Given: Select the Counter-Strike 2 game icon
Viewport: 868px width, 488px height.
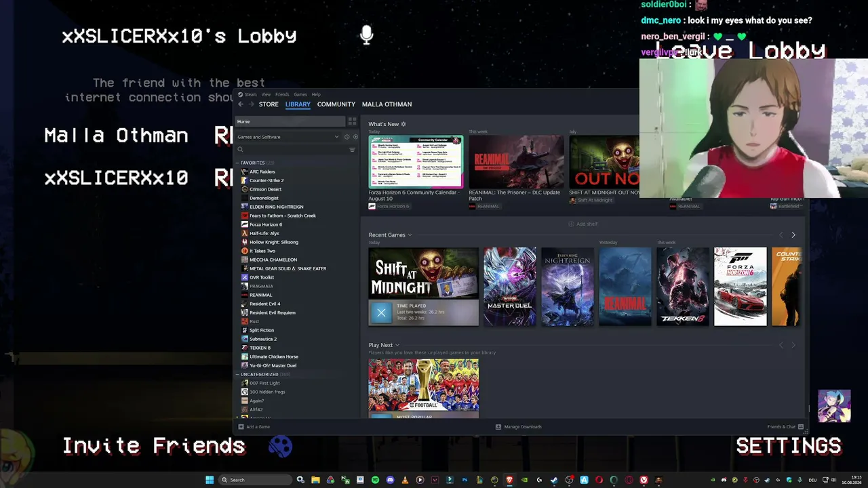Looking at the screenshot, I should (245, 180).
